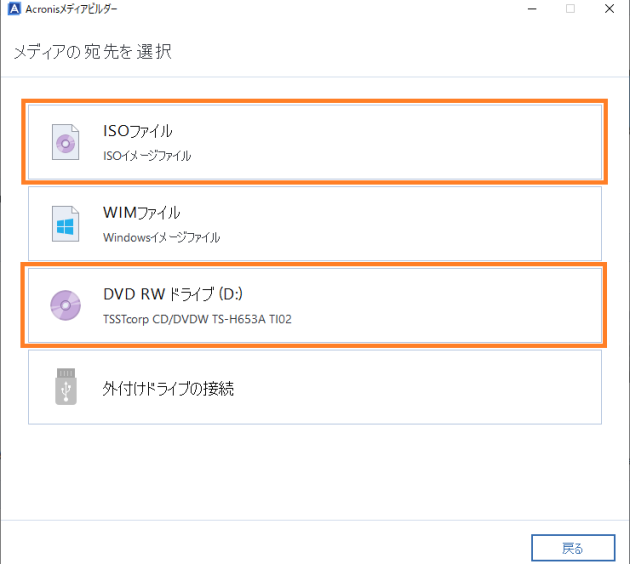630x564 pixels.
Task: Click the purple DVD disc icon
Action: [66, 305]
